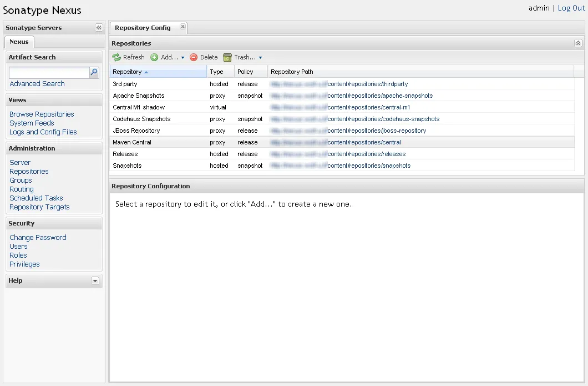Click the virtual type cell
The height and width of the screenshot is (386, 588).
[218, 107]
